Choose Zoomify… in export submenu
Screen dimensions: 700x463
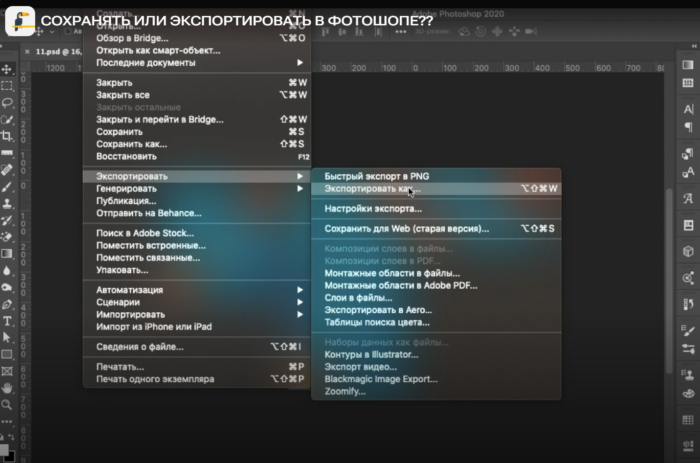click(x=436, y=391)
